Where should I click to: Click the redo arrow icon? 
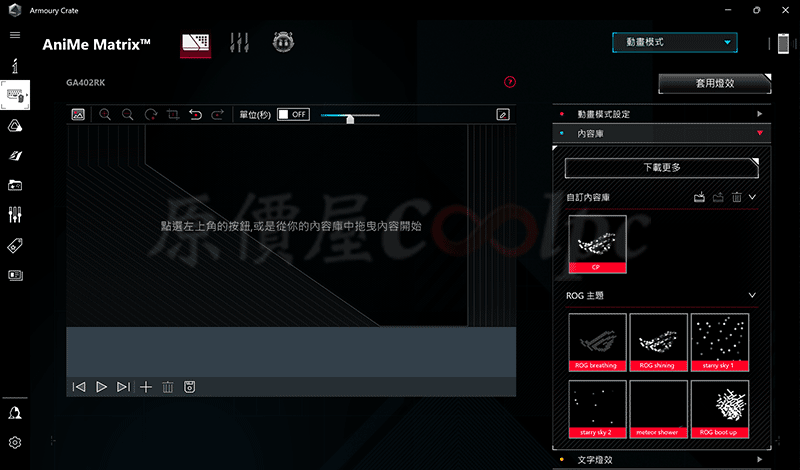tap(217, 114)
